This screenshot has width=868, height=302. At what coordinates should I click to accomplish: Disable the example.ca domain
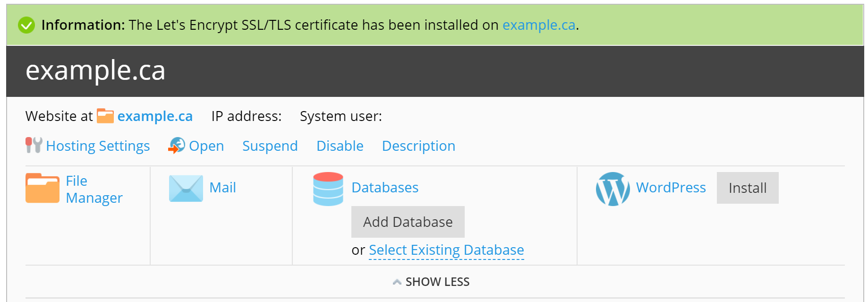click(x=340, y=146)
